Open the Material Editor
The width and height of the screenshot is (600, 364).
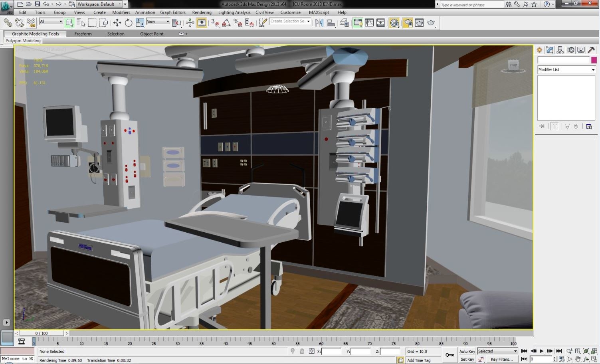click(395, 23)
